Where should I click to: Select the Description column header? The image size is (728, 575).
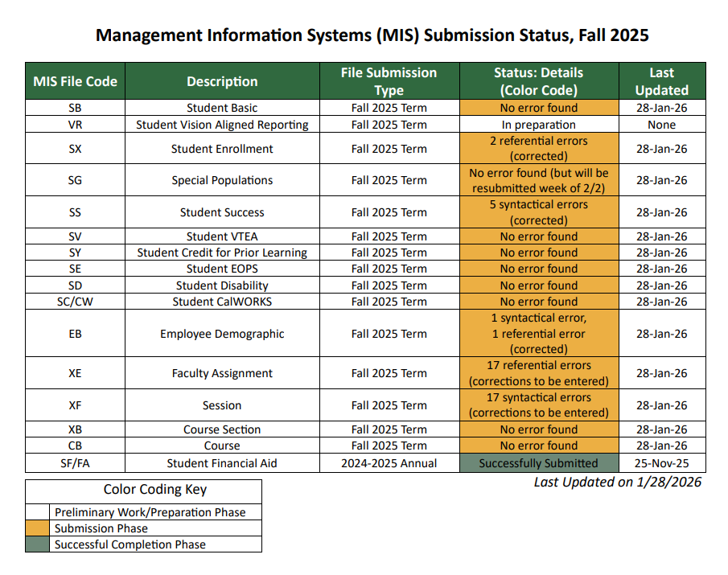pos(222,80)
